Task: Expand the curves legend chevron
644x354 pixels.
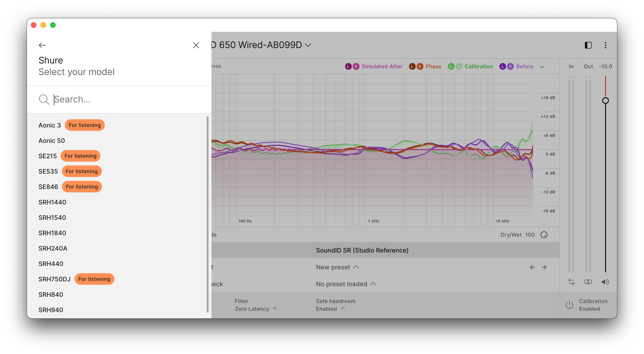Action: click(x=542, y=67)
